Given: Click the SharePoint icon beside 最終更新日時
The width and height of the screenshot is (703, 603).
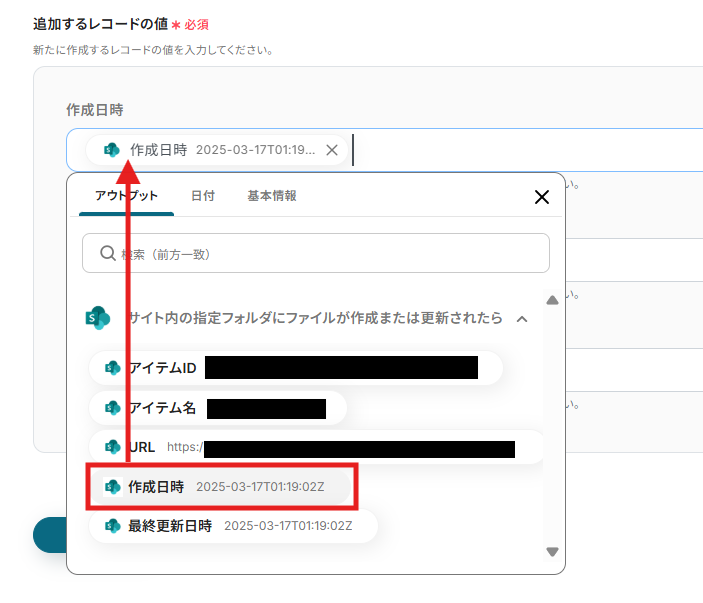Looking at the screenshot, I should click(x=113, y=526).
